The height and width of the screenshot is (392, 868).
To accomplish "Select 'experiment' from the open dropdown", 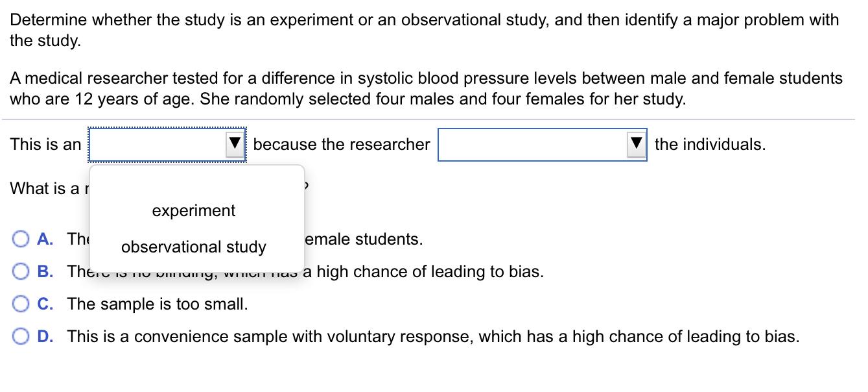I will (x=193, y=210).
